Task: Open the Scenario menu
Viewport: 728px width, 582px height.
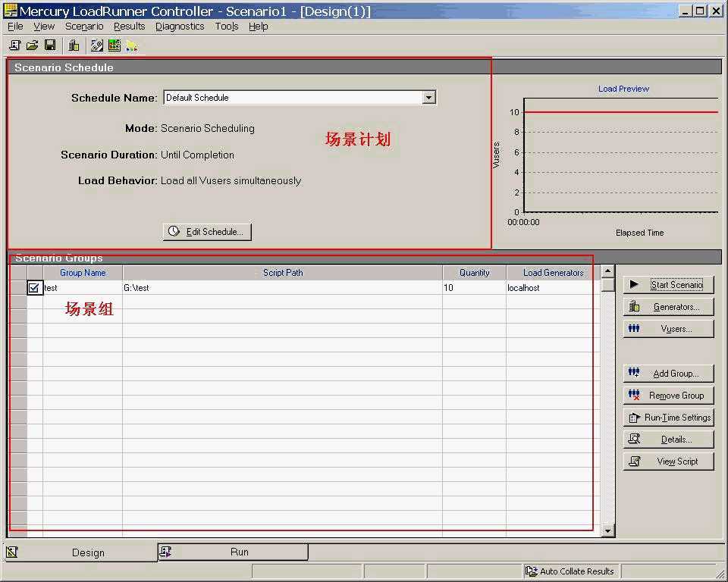Action: pyautogui.click(x=84, y=27)
